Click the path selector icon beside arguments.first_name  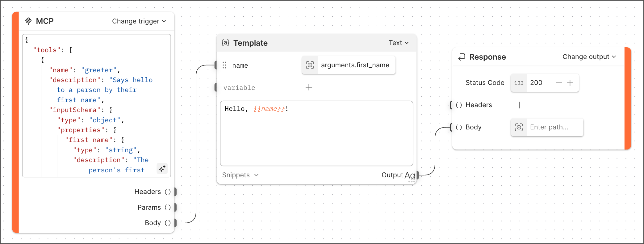click(310, 65)
